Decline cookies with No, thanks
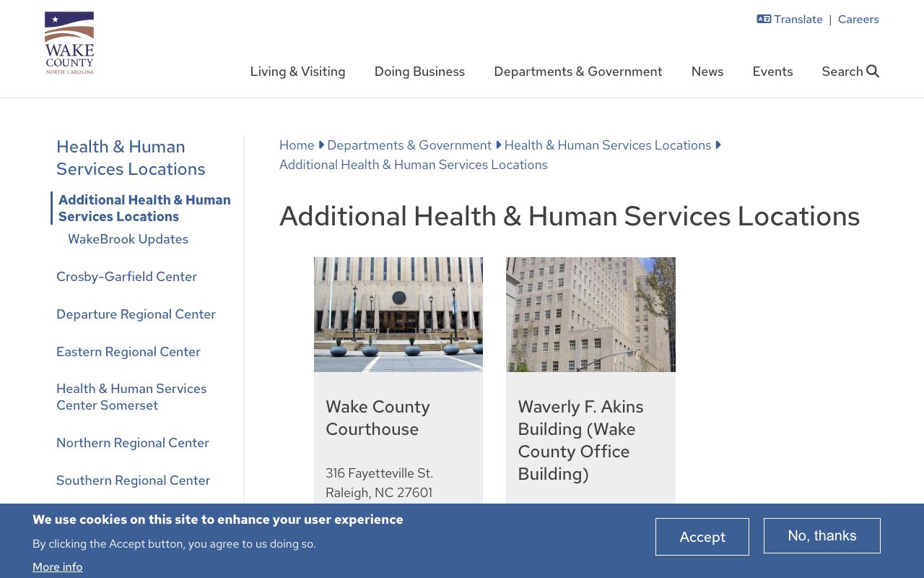 (x=822, y=535)
